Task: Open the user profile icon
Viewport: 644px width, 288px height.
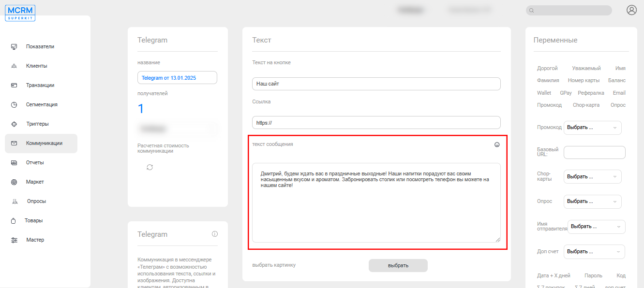Action: click(x=631, y=10)
